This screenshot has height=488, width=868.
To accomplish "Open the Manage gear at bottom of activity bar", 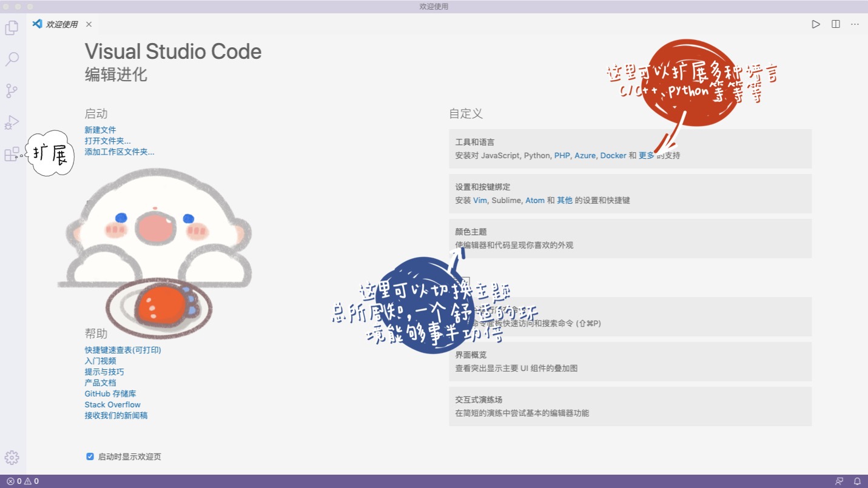I will point(12,458).
